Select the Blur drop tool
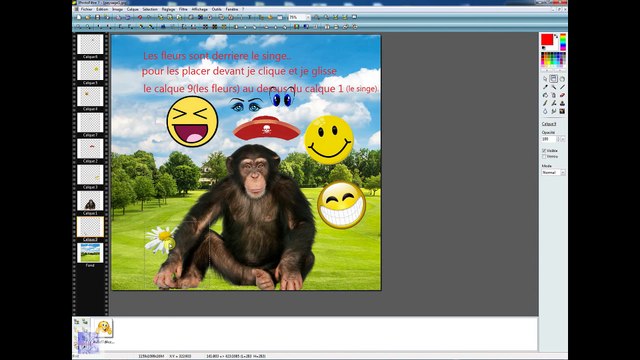The width and height of the screenshot is (640, 360). click(545, 111)
